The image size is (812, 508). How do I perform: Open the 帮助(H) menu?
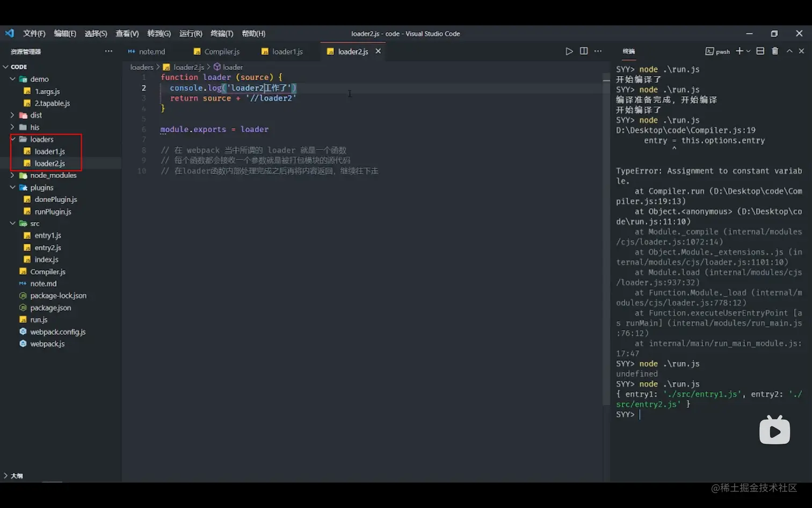click(x=253, y=33)
